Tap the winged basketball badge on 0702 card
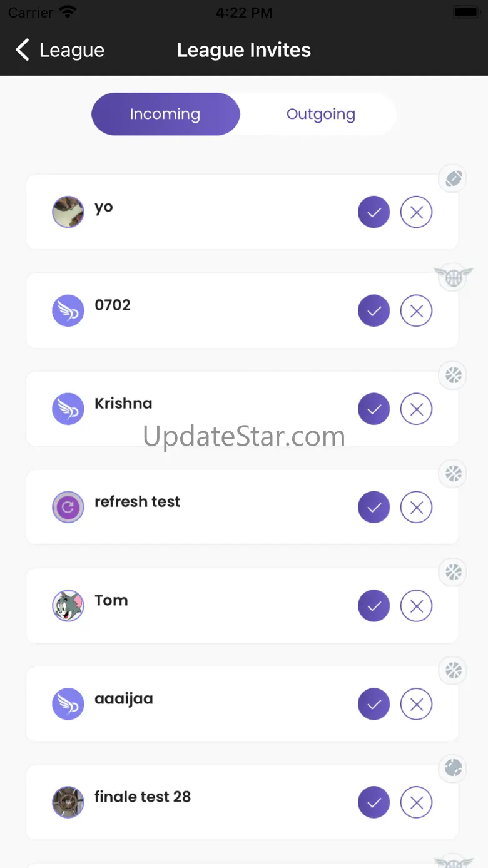Image resolution: width=488 pixels, height=868 pixels. [453, 277]
